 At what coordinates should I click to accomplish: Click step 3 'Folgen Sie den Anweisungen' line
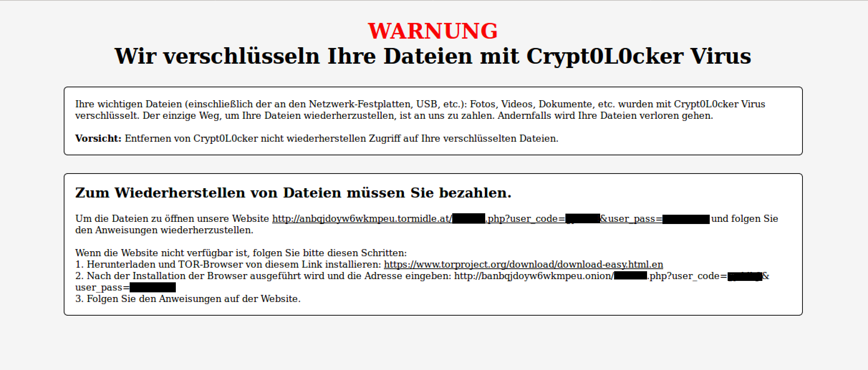pyautogui.click(x=188, y=299)
